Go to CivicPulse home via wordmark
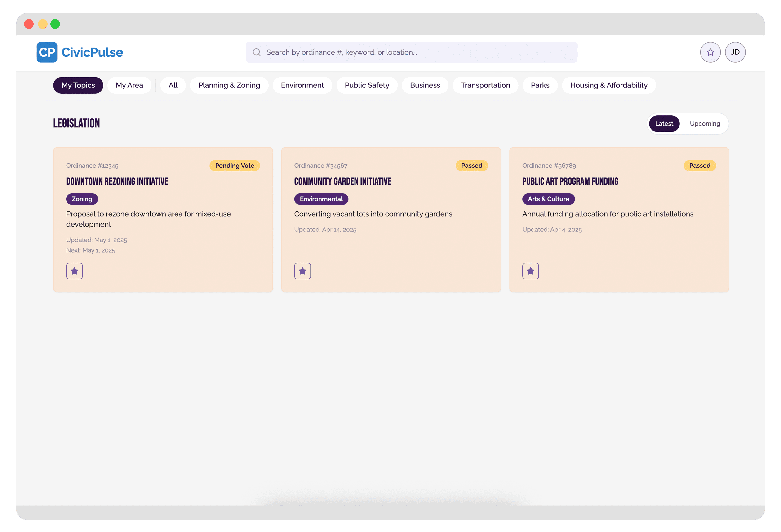 tap(92, 52)
